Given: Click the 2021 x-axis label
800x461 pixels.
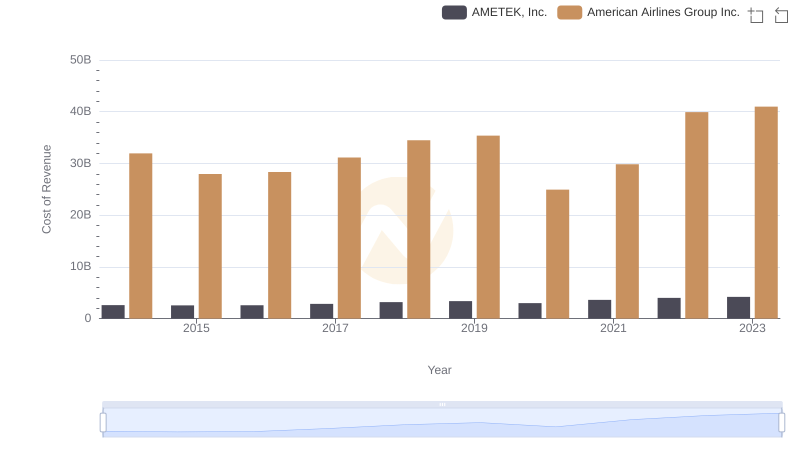Looking at the screenshot, I should tap(613, 328).
